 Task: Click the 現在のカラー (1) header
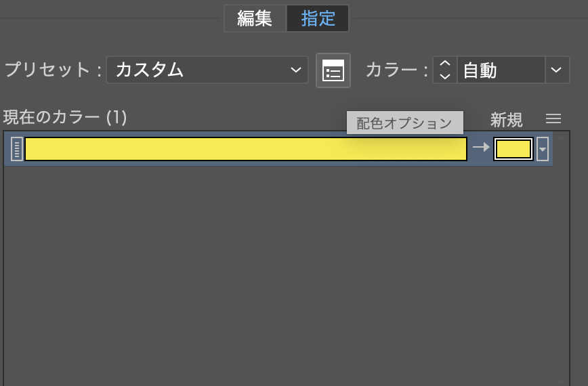point(65,117)
